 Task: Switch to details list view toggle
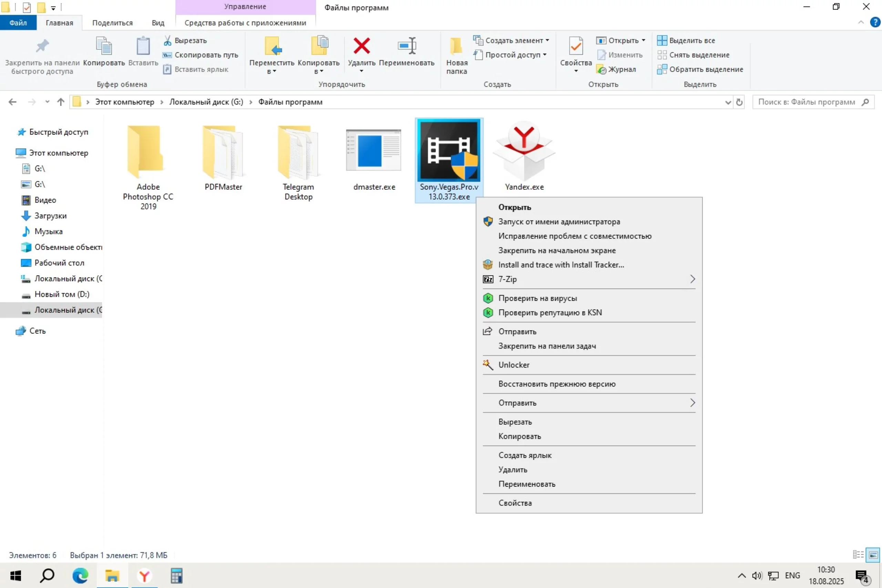tap(858, 555)
